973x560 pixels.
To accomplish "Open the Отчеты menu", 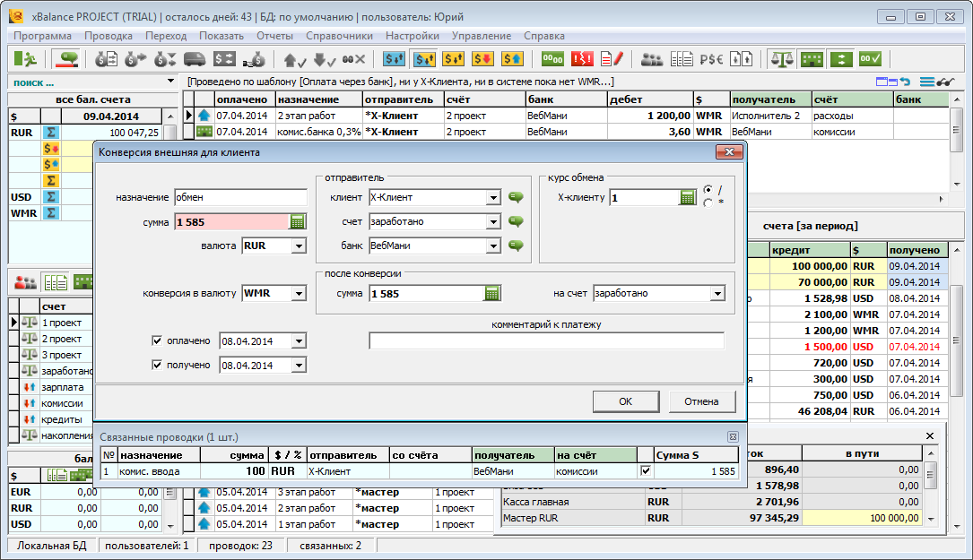I will click(274, 36).
